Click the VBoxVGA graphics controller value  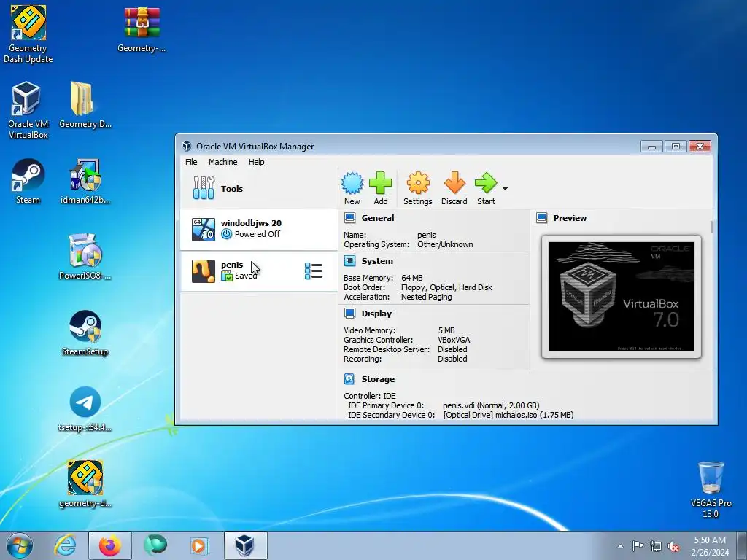[454, 340]
